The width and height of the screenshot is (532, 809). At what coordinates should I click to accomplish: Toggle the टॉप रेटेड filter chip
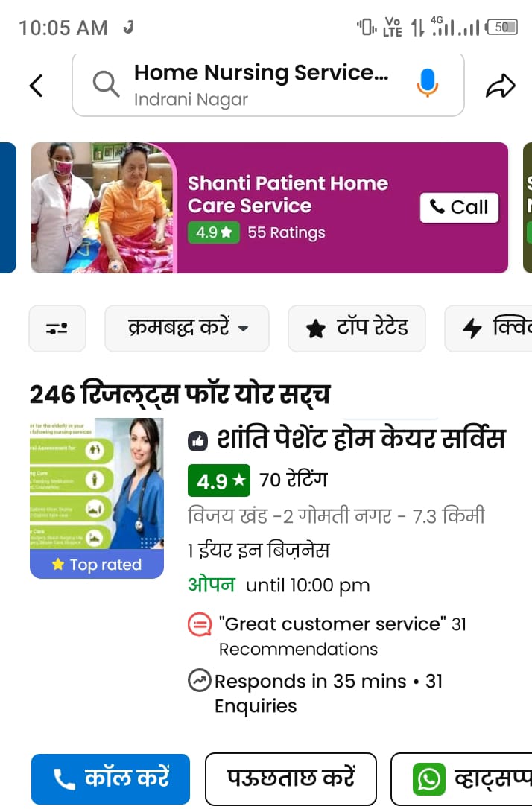click(357, 328)
